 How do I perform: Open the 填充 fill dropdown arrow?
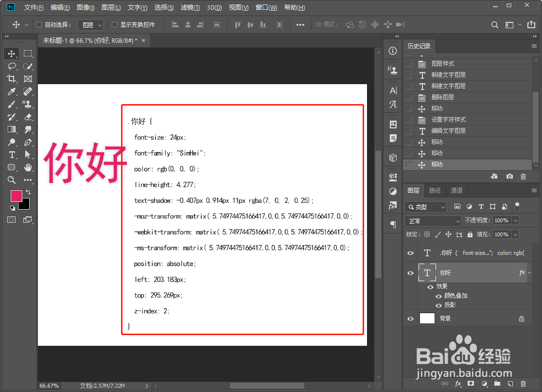coord(515,234)
